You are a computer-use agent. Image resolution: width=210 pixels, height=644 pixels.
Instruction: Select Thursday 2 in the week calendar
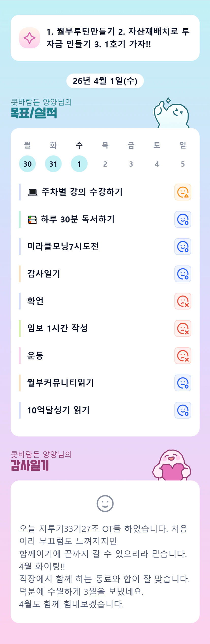[105, 164]
